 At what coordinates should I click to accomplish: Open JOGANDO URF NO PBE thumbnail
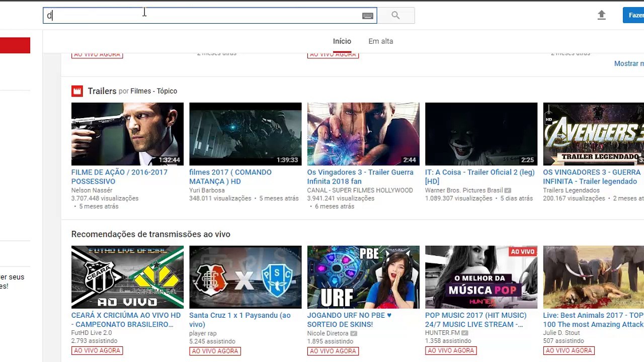coord(363,277)
